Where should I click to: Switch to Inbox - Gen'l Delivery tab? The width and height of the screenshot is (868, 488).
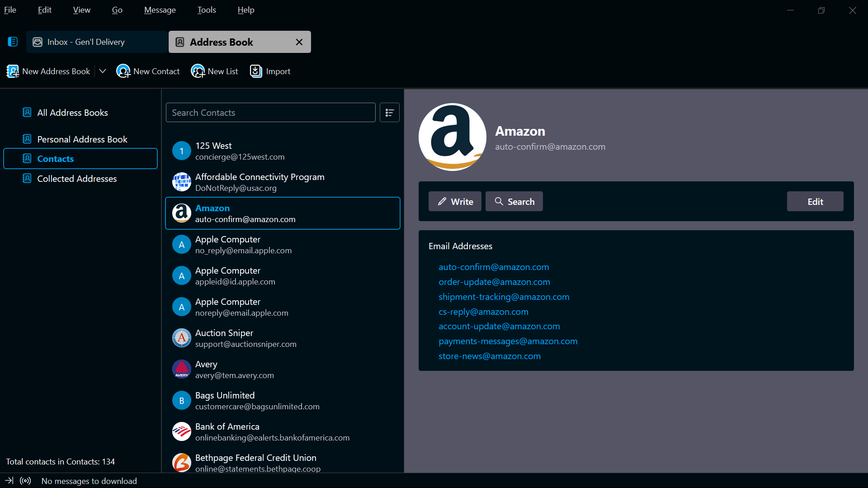point(97,42)
